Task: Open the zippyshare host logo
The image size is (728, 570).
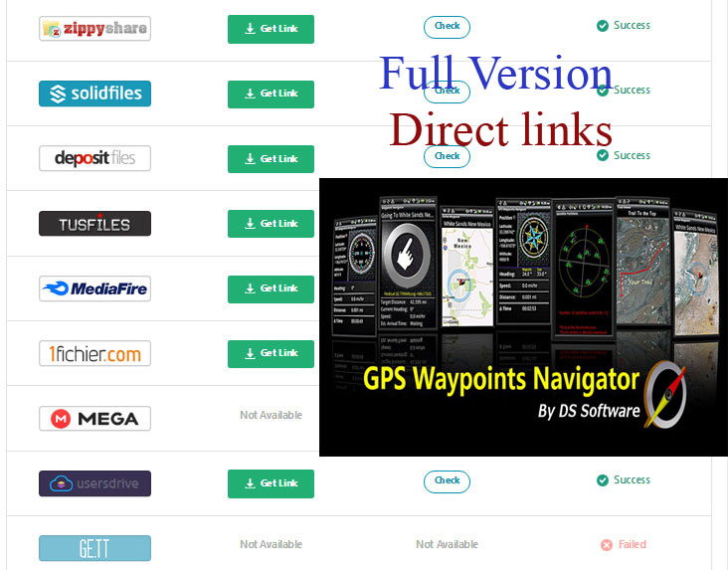Action: point(94,28)
